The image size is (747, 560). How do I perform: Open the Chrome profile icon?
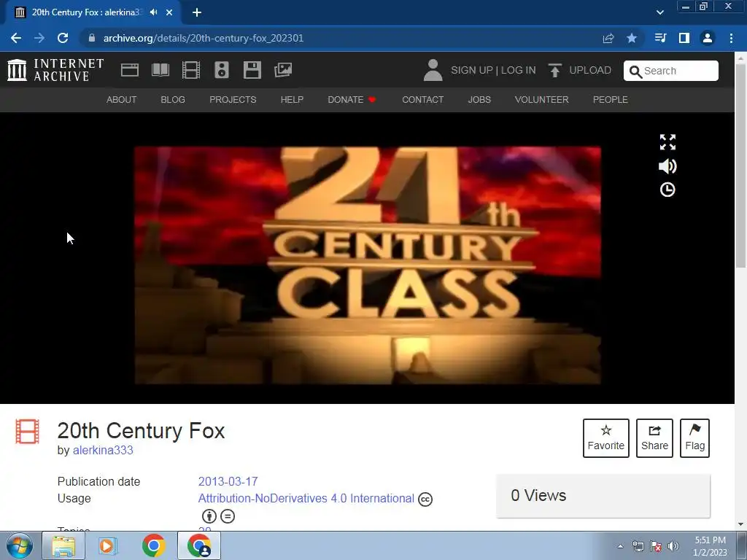click(x=708, y=38)
